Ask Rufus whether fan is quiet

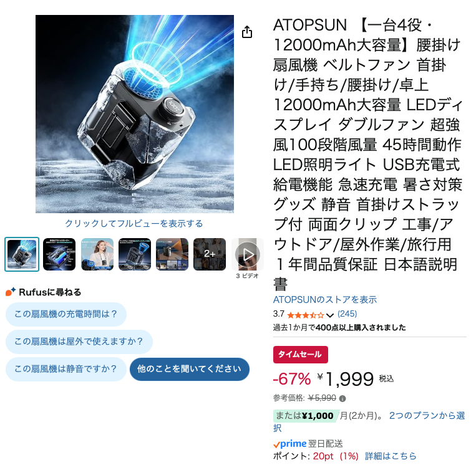66,369
